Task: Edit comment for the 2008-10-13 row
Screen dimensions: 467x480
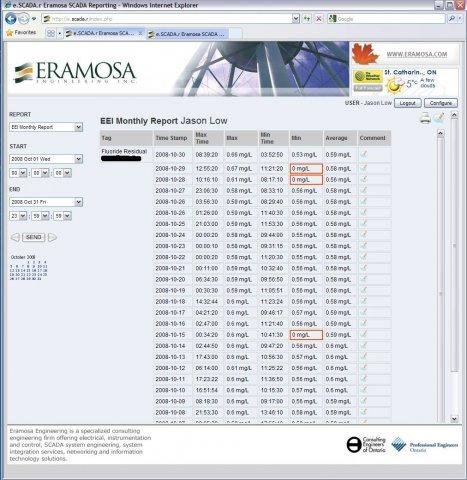Action: click(364, 356)
